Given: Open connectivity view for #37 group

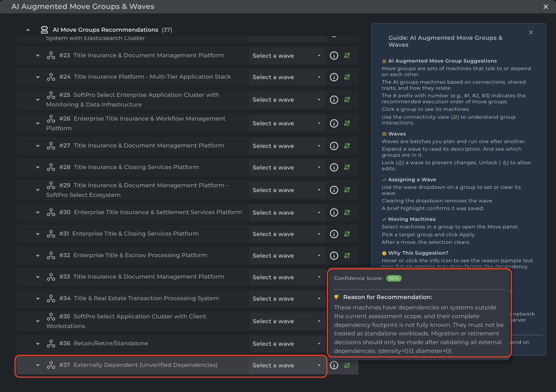Looking at the screenshot, I should pyautogui.click(x=347, y=365).
